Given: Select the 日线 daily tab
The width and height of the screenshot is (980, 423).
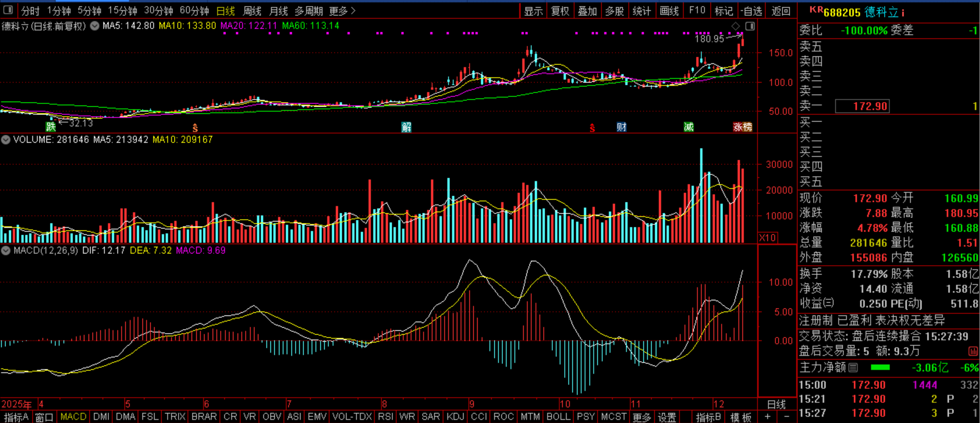Looking at the screenshot, I should click(x=226, y=10).
